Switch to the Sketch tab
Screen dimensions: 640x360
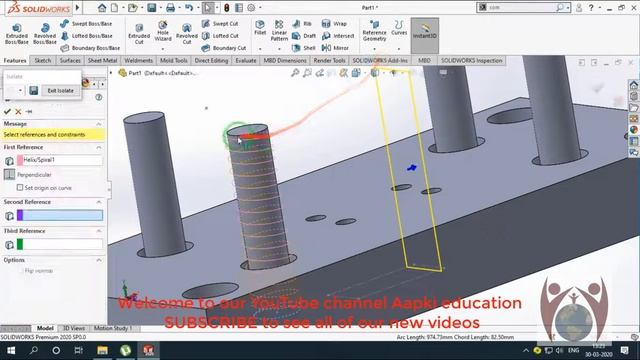click(x=42, y=60)
